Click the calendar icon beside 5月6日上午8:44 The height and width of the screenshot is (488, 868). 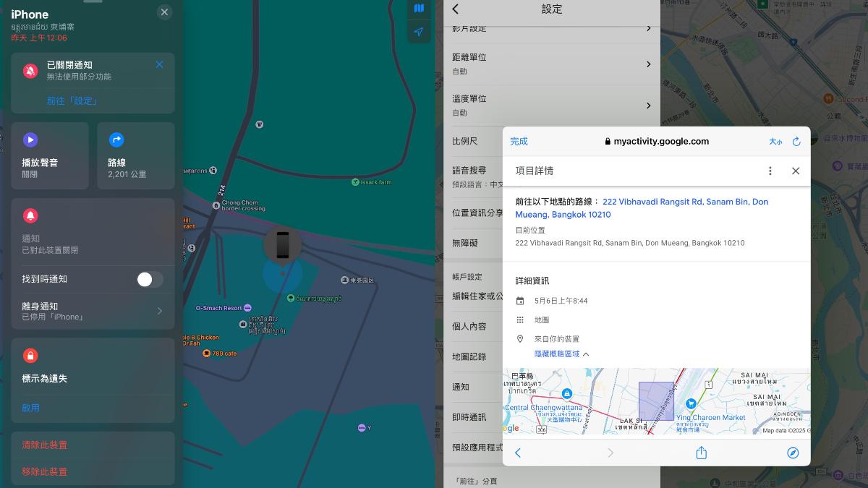point(520,301)
